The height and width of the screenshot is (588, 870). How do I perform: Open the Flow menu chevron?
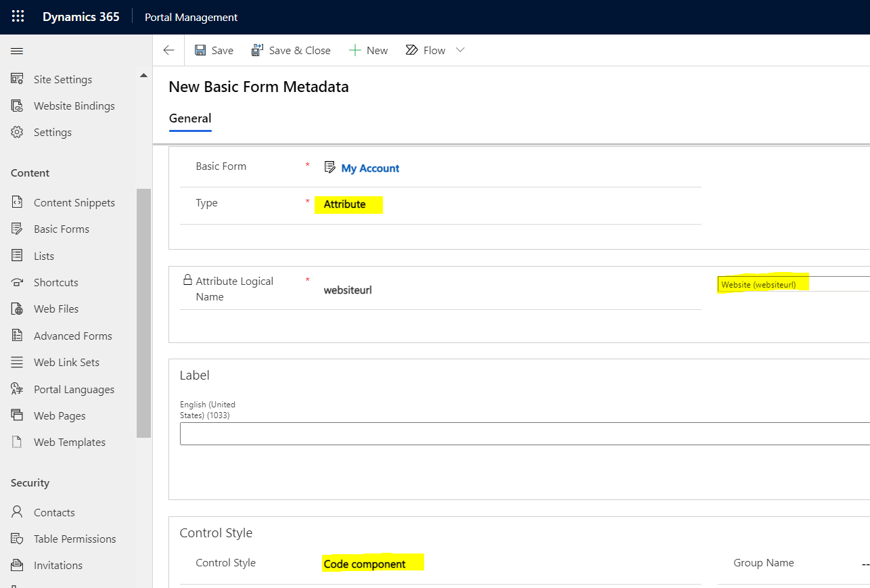pos(460,50)
